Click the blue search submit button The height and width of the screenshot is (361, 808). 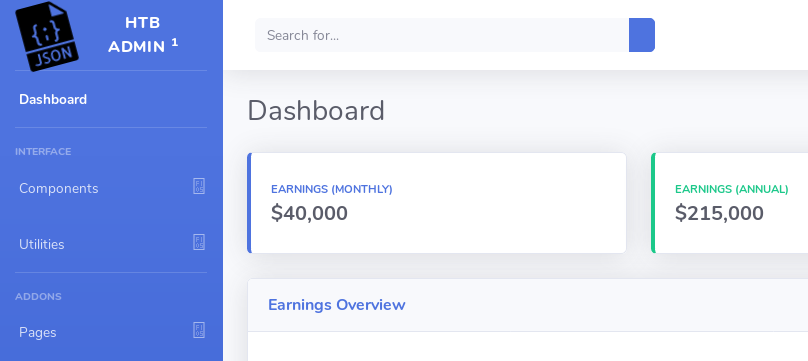(642, 35)
